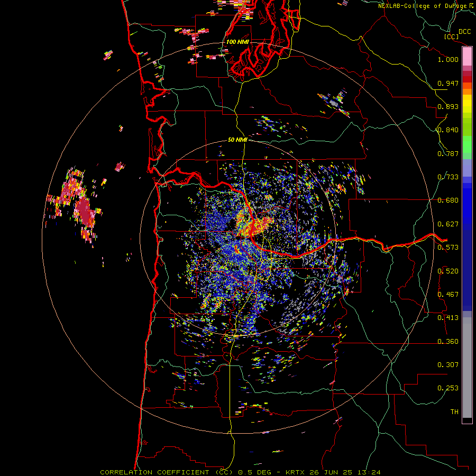Click the [CC] unit label
476x476 pixels.
[x=451, y=36]
